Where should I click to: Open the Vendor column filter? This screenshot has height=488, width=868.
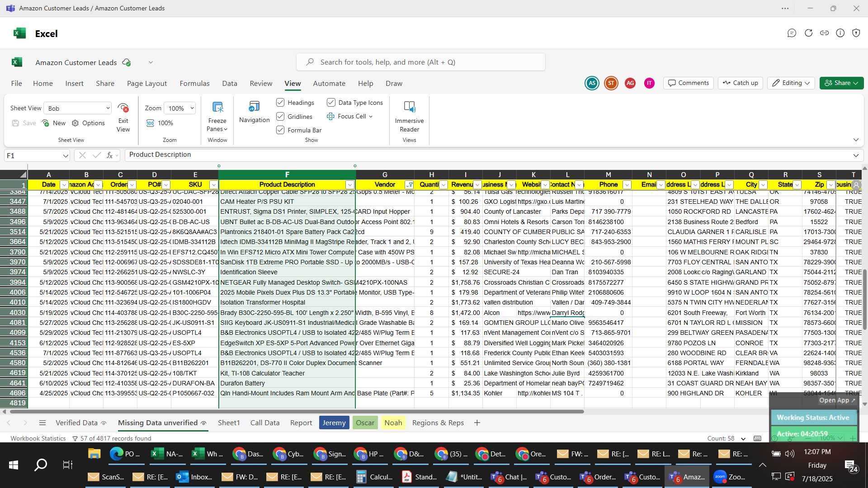pyautogui.click(x=409, y=185)
